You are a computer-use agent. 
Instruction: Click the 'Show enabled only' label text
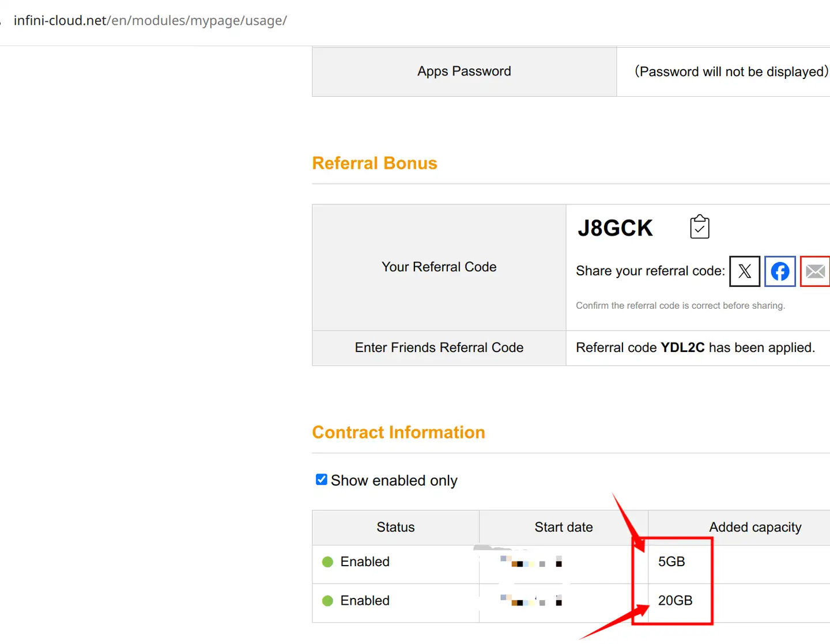(x=394, y=480)
